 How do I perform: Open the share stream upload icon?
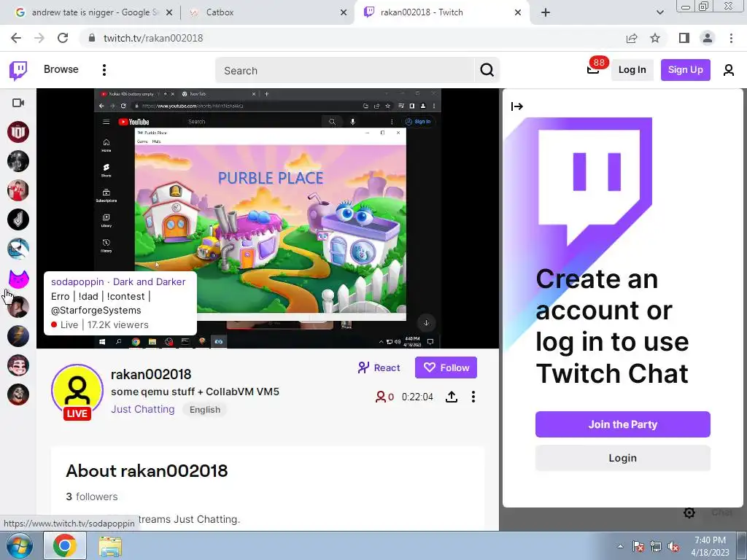(x=451, y=397)
